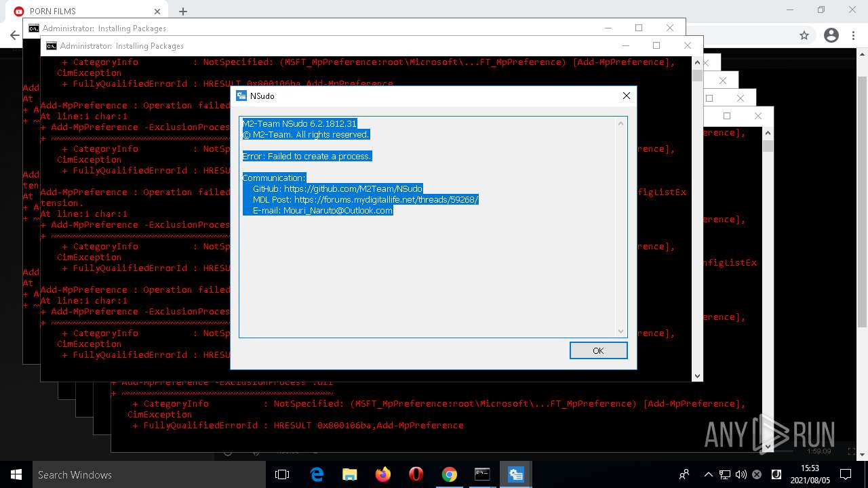The width and height of the screenshot is (868, 488).
Task: Click the gray X circle tray icon
Action: click(757, 474)
